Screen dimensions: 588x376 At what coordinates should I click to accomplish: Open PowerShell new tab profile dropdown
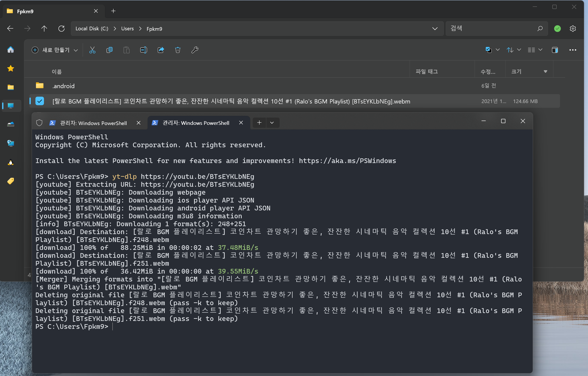(272, 122)
